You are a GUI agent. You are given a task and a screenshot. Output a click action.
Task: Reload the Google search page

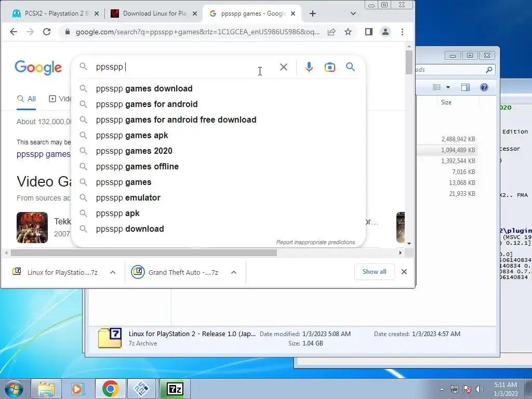[x=47, y=32]
